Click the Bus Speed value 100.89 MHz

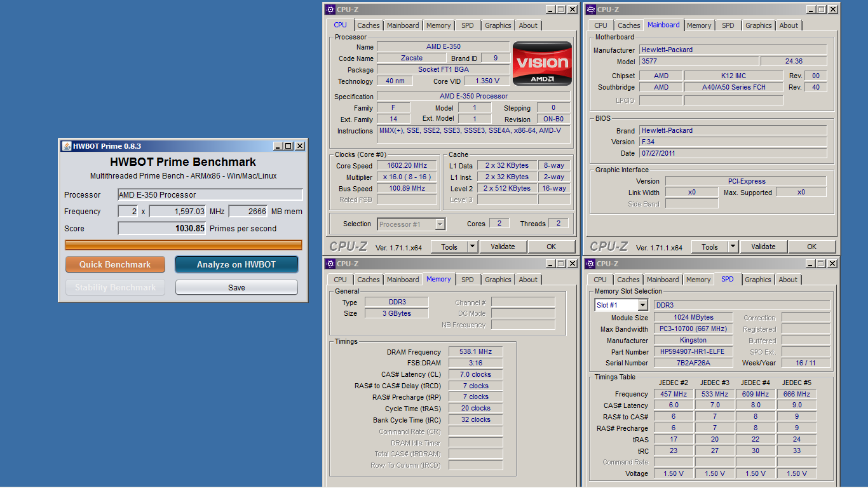pos(407,188)
